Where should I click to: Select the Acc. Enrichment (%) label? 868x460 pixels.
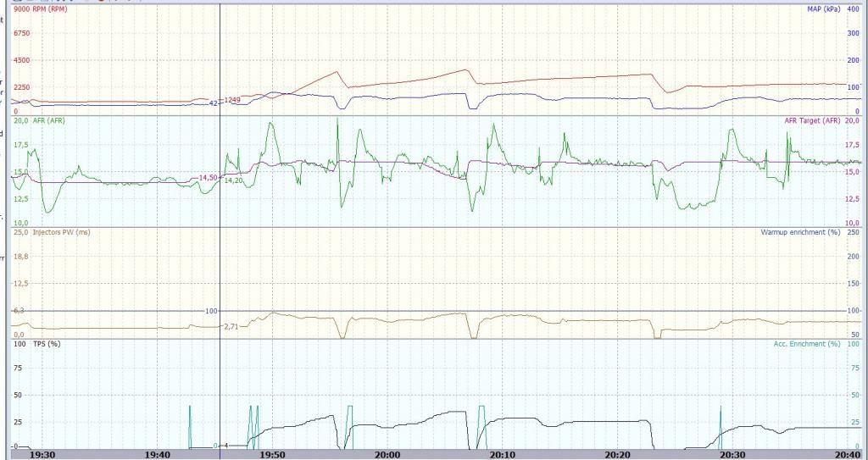pos(807,344)
